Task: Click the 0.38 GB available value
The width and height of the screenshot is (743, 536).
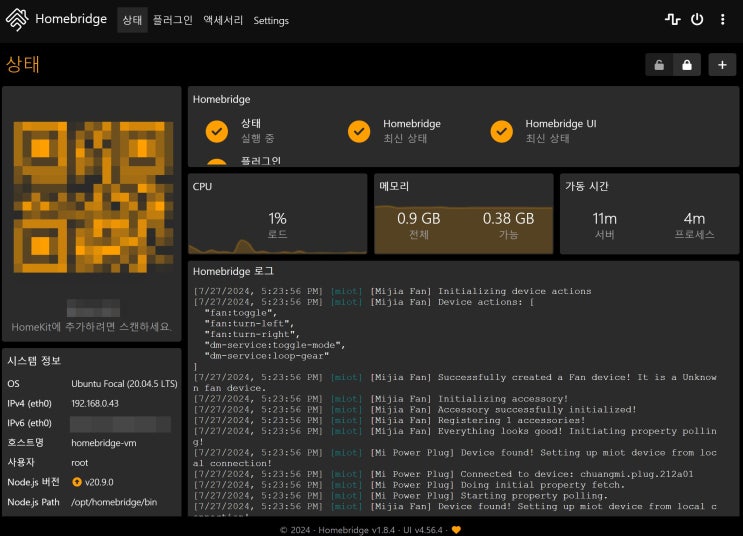Action: 508,218
